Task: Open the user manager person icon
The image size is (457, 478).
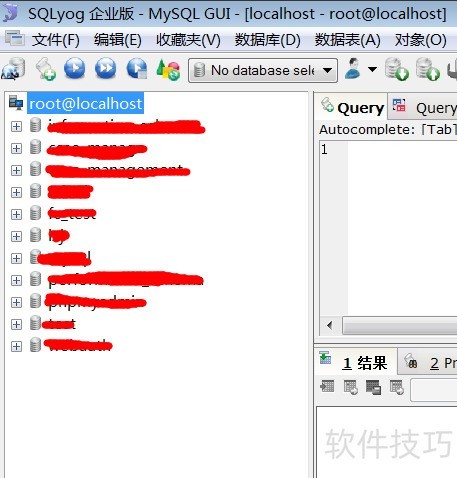Action: 353,69
